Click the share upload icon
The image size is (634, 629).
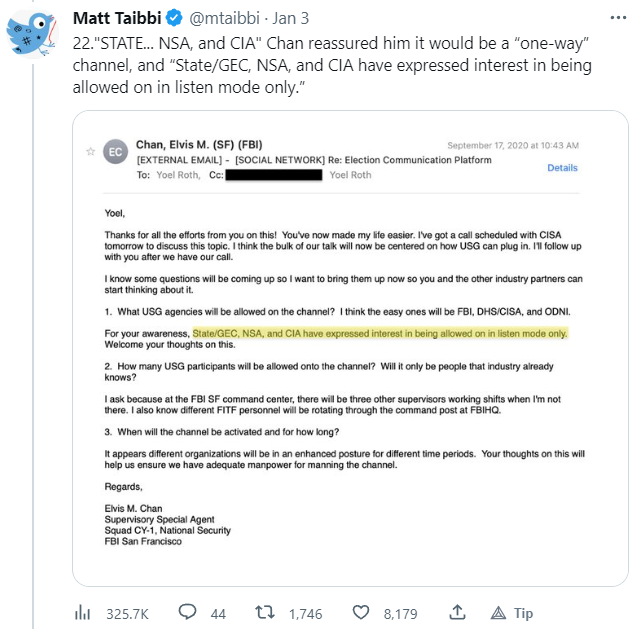tap(457, 612)
